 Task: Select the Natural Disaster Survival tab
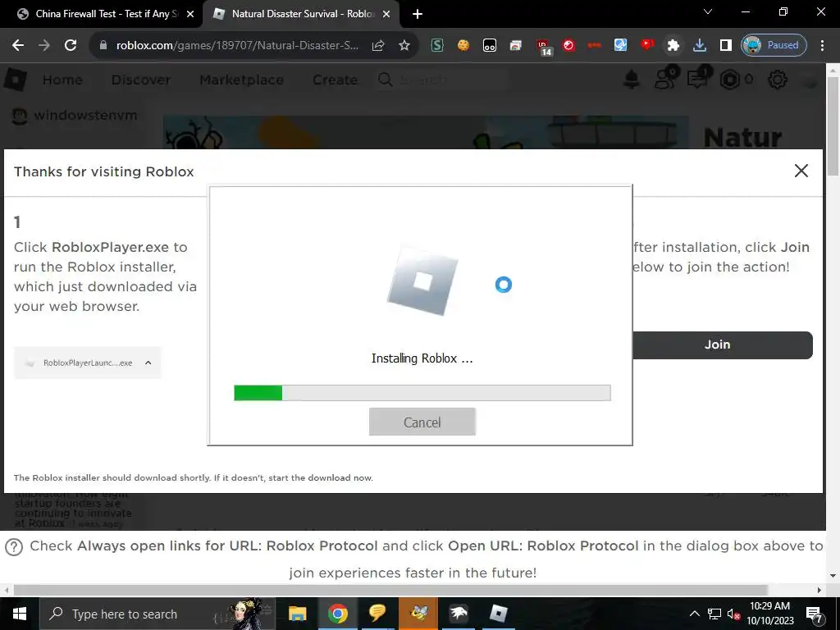(x=300, y=14)
